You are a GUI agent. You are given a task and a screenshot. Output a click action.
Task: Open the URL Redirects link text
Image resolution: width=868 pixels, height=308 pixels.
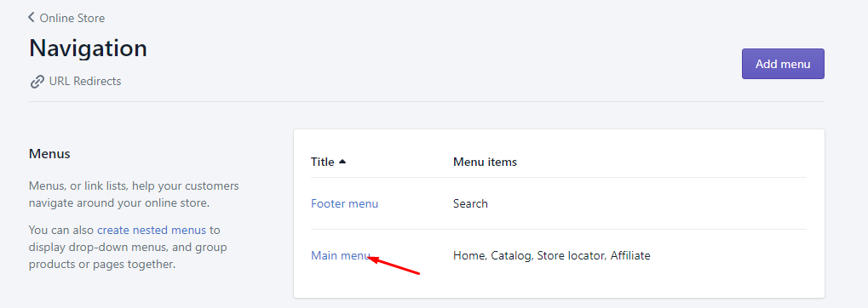(x=85, y=82)
